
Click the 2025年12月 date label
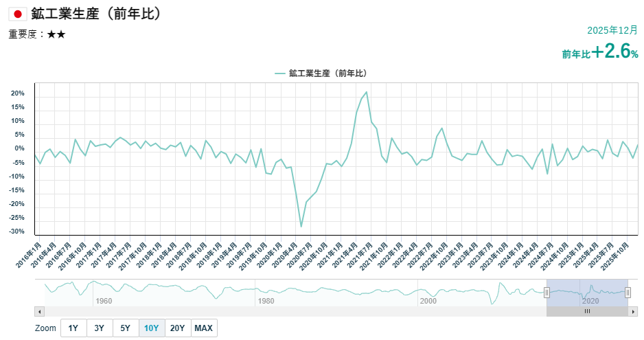click(612, 30)
